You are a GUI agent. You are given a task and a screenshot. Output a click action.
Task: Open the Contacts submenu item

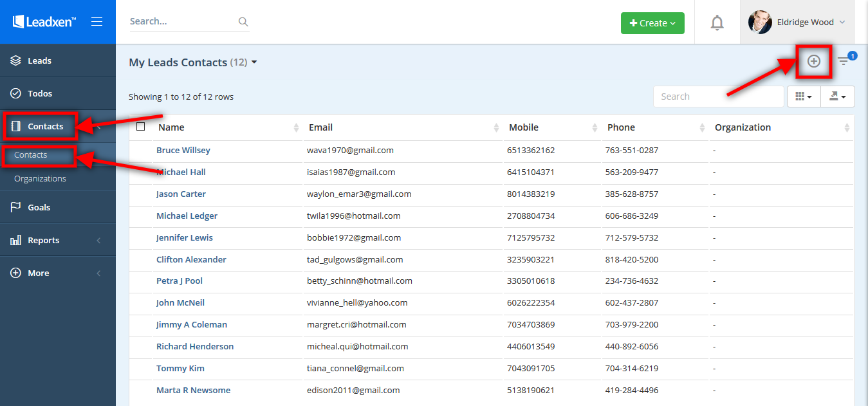coord(31,155)
